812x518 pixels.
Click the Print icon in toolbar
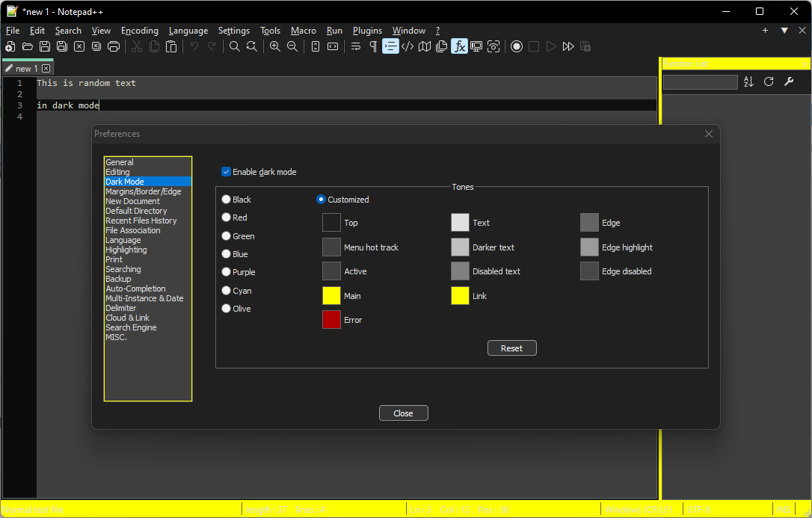tap(114, 46)
